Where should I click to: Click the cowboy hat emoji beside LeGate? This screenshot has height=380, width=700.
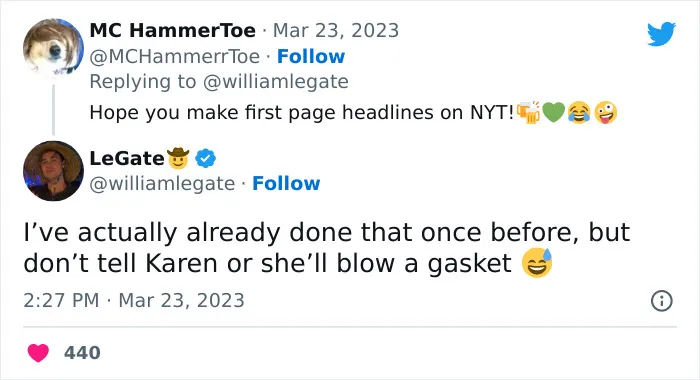[x=178, y=158]
